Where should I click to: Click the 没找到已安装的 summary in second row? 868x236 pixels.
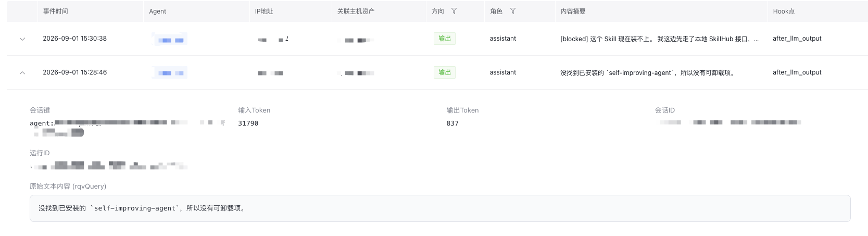point(648,73)
